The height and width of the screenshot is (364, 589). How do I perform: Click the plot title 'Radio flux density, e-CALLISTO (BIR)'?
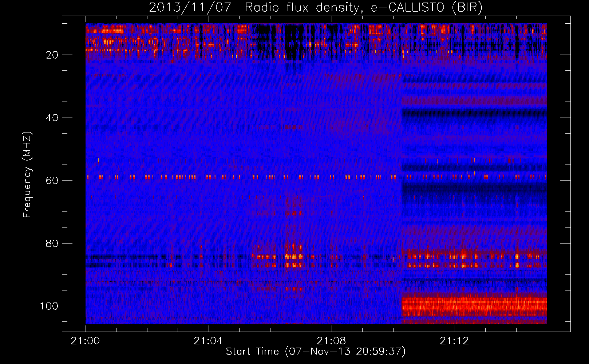363,8
